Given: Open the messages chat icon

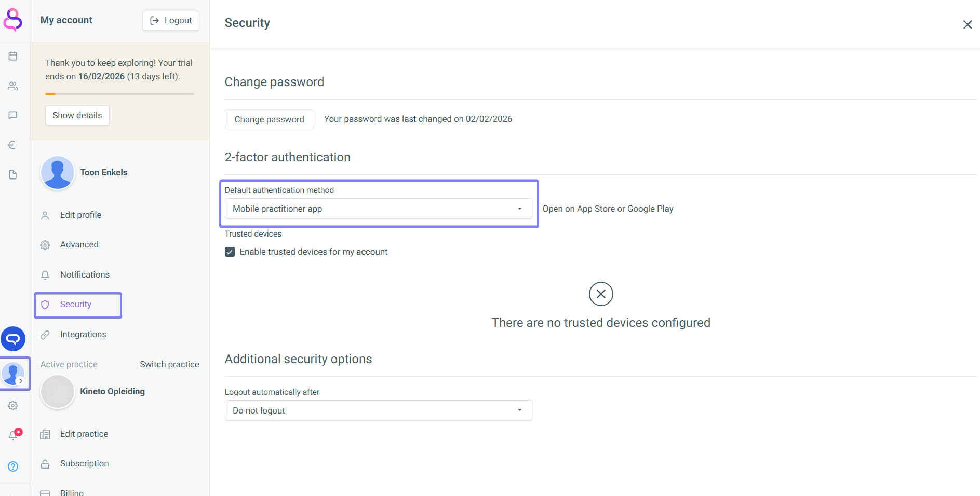Looking at the screenshot, I should click(13, 115).
